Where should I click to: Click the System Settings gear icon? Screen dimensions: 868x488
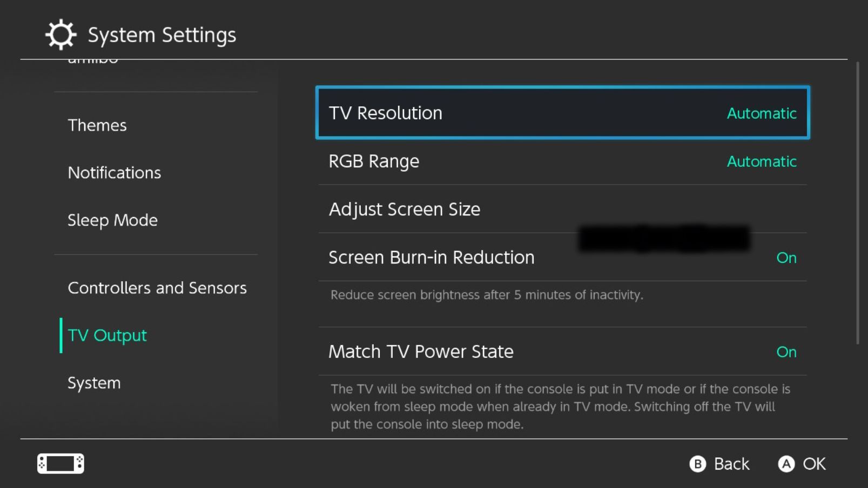pyautogui.click(x=60, y=35)
